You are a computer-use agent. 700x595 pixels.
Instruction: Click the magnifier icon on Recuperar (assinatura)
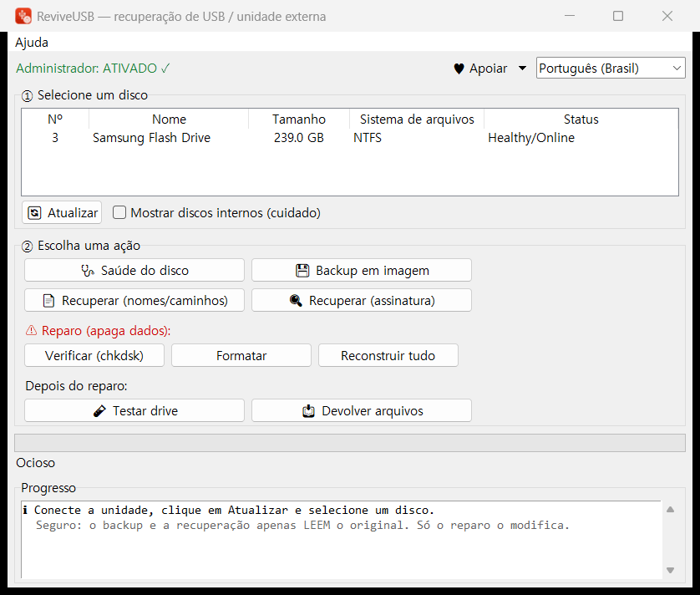tap(296, 301)
